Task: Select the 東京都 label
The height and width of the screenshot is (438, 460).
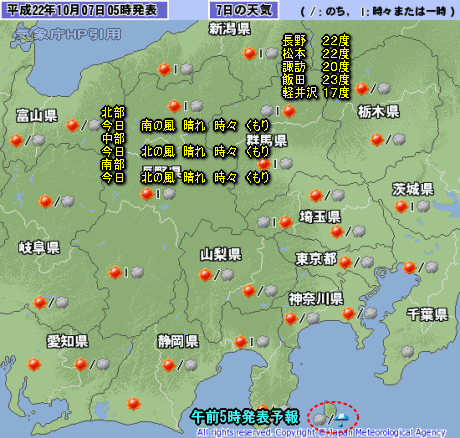Action: click(x=316, y=259)
